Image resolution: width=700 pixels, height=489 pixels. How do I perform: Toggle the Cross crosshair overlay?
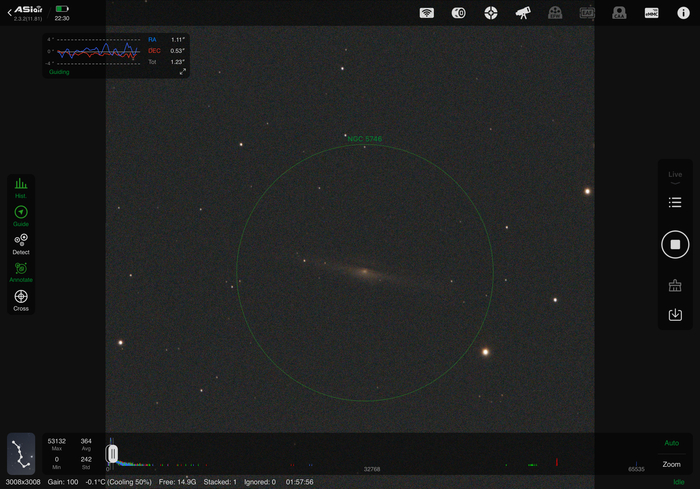21,299
